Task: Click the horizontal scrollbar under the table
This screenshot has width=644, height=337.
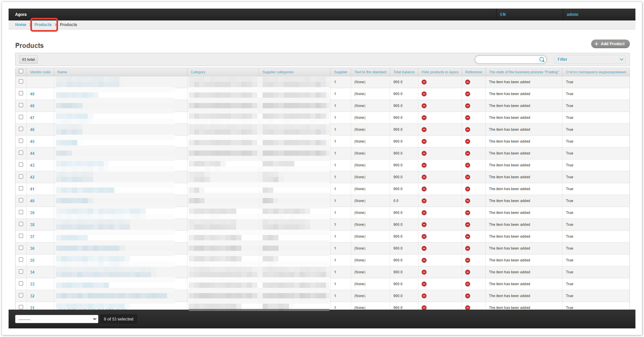Action: coord(259,310)
